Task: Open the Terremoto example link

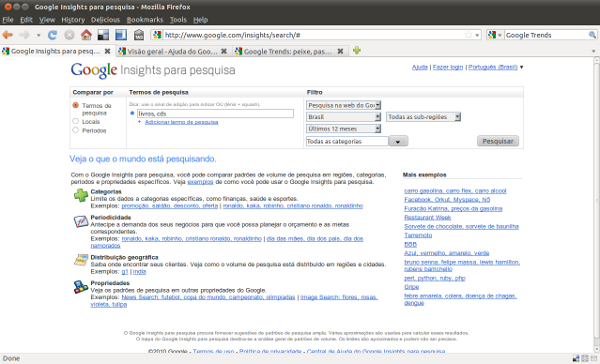Action: point(418,235)
